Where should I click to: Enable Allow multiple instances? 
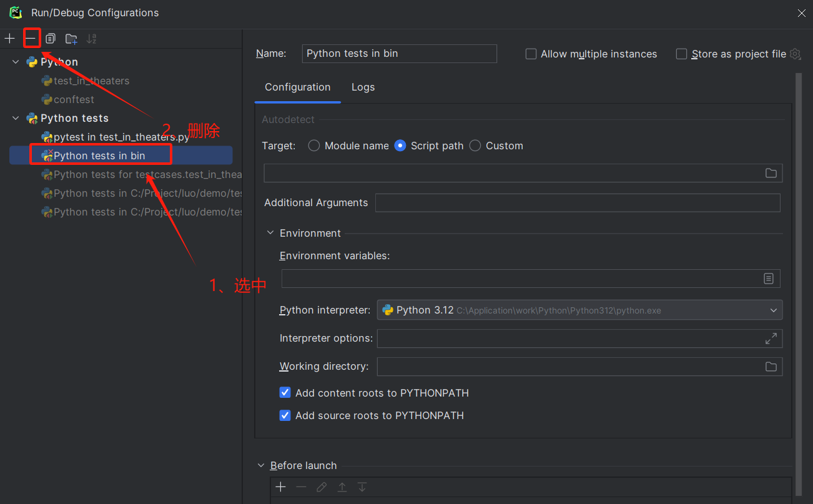[531, 54]
